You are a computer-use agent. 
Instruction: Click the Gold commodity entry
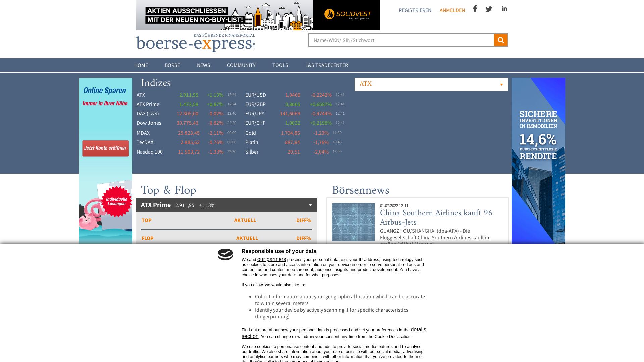click(251, 133)
